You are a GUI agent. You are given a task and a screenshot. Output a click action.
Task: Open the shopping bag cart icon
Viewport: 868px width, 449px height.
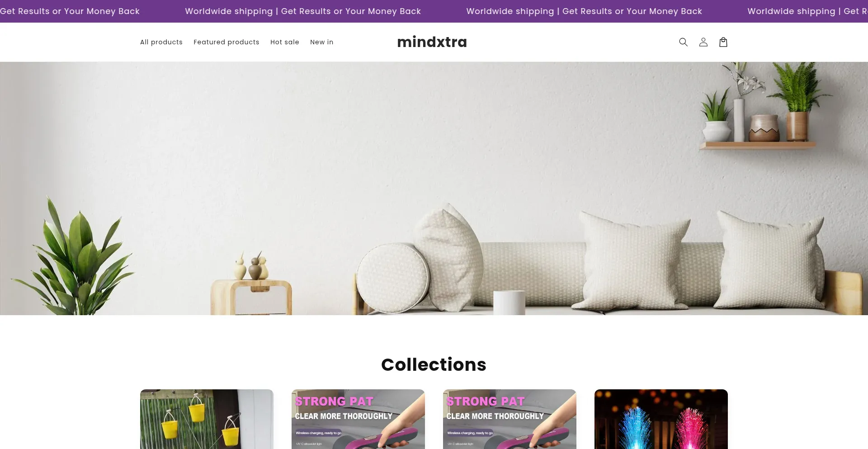(723, 42)
